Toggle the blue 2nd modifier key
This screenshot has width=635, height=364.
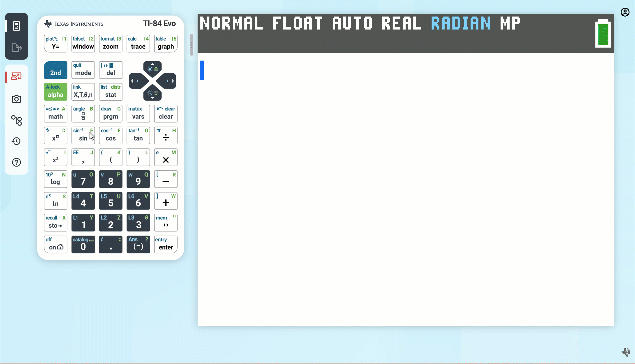[x=56, y=70]
